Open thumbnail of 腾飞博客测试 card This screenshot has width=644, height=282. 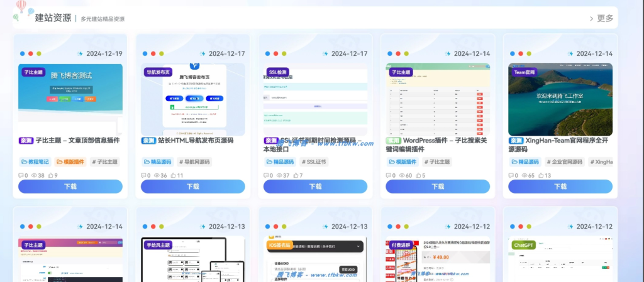coord(70,99)
